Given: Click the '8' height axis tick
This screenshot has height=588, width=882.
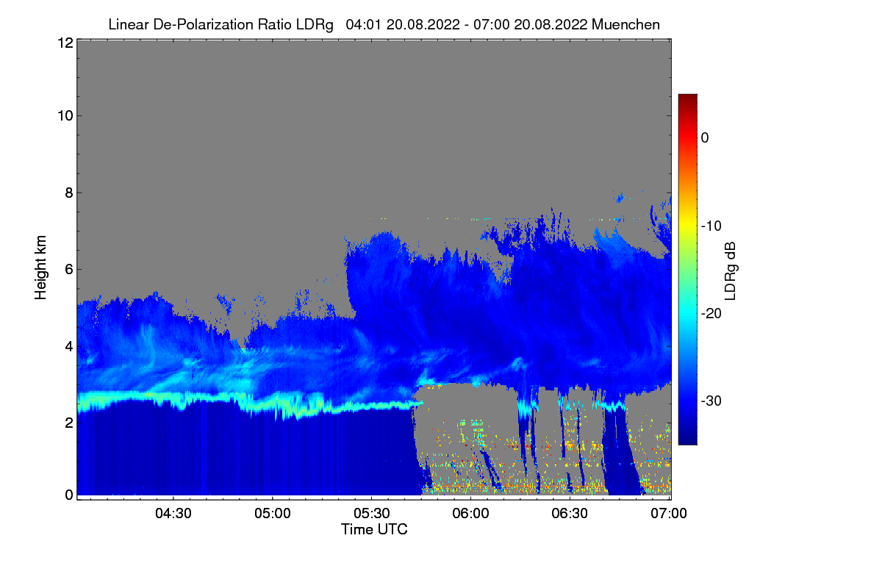Looking at the screenshot, I should 68,193.
